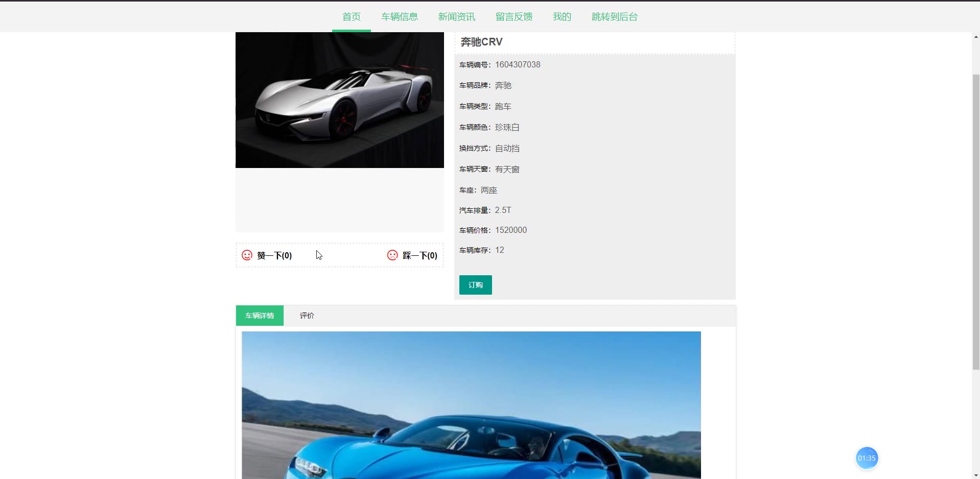Click the seat value 两座

coord(489,190)
